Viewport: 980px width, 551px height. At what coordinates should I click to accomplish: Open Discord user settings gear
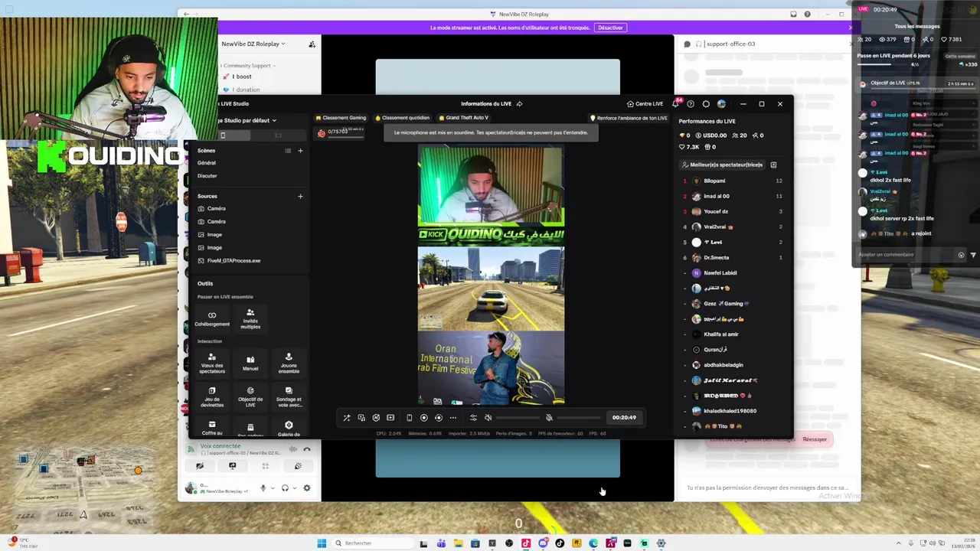pyautogui.click(x=307, y=488)
